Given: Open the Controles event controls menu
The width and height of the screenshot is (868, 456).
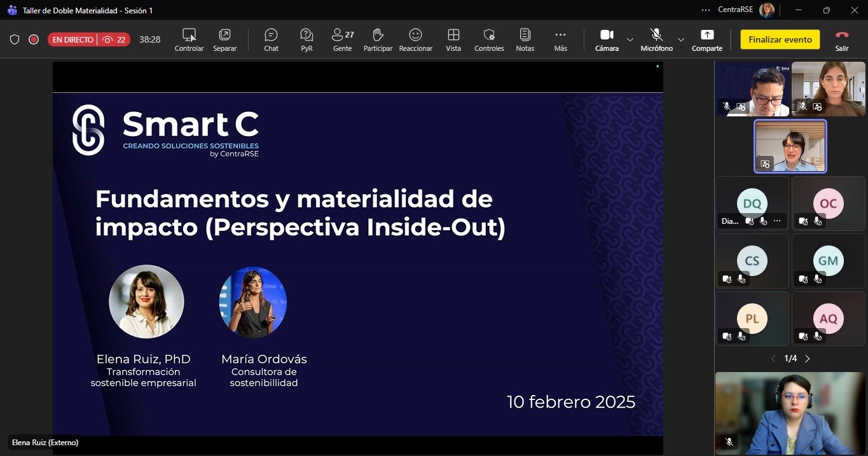Looking at the screenshot, I should [x=489, y=39].
